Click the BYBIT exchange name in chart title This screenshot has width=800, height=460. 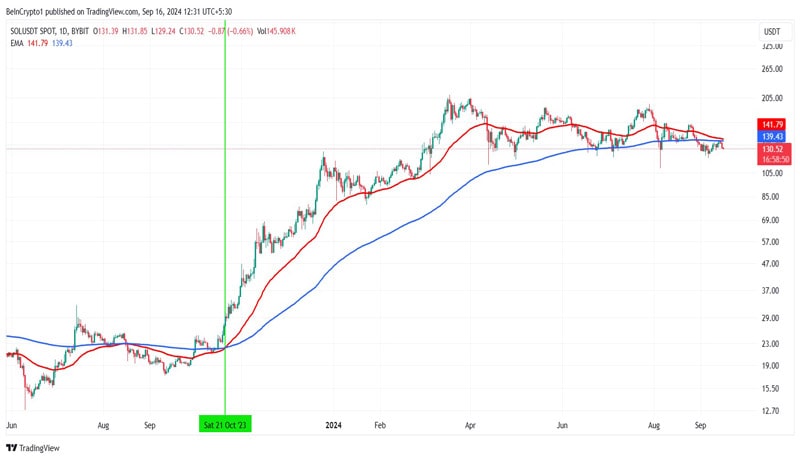80,31
